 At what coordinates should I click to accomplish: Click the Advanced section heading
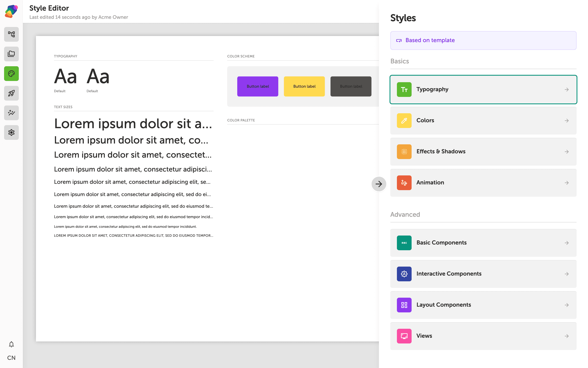[x=405, y=214]
